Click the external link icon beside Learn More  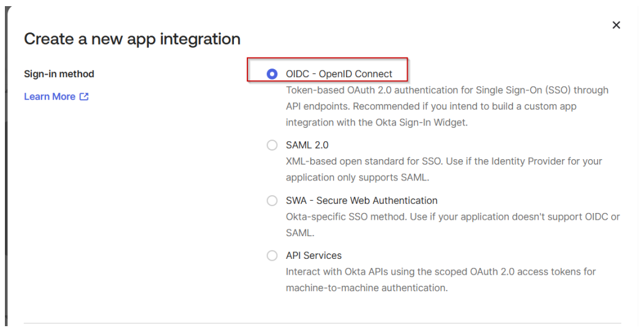(84, 97)
